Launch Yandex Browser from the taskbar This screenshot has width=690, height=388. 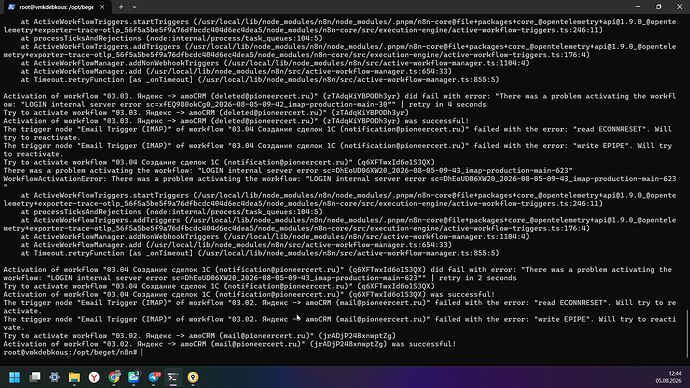[94, 377]
